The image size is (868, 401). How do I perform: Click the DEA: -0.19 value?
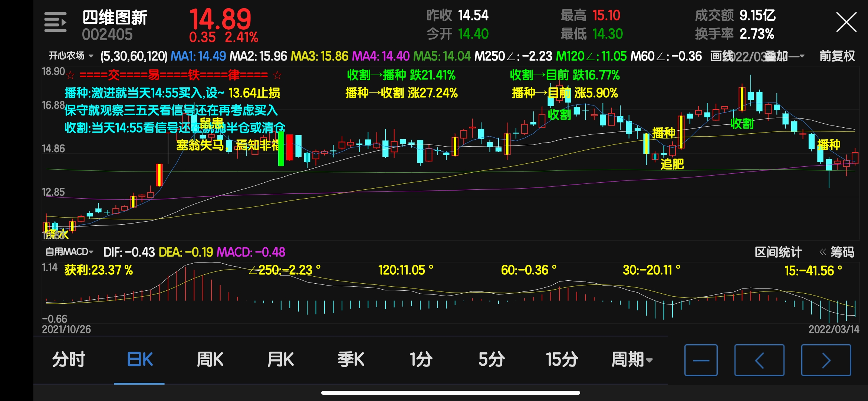point(186,252)
